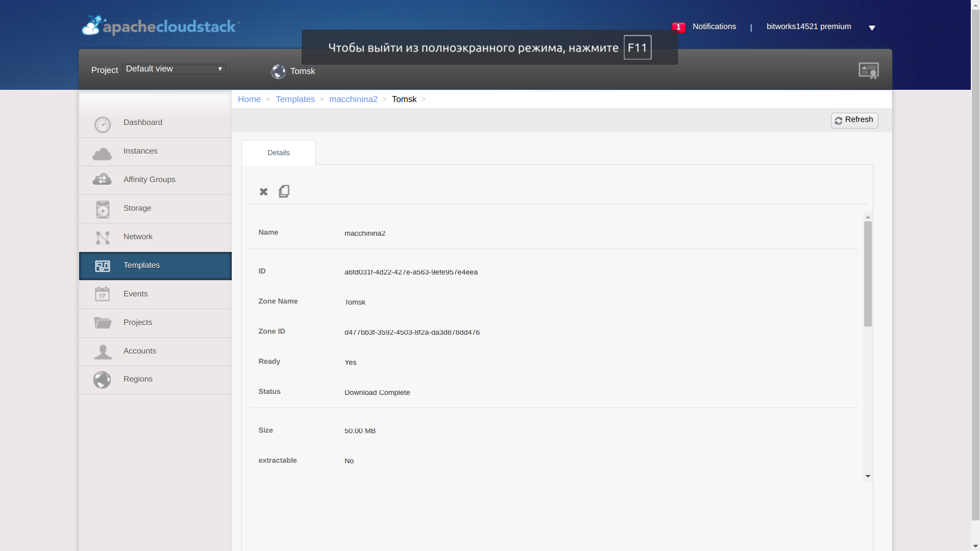
Task: Click the Storage disk icon
Action: coord(103,209)
